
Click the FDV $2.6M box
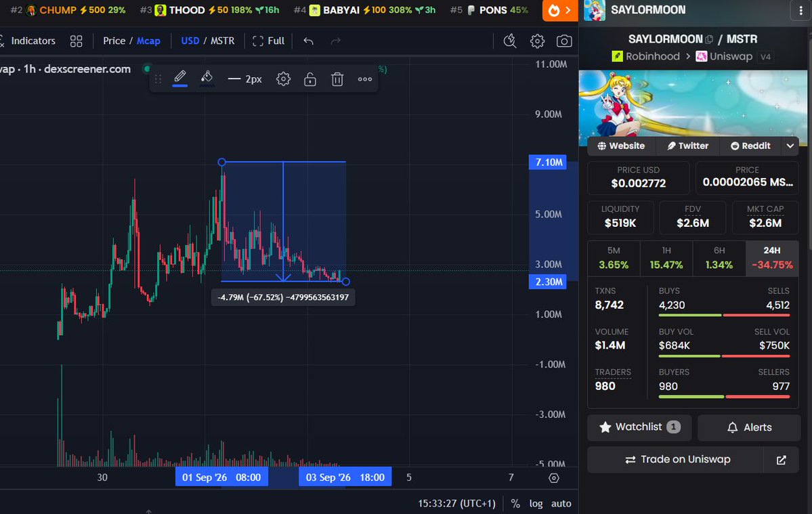pos(693,217)
